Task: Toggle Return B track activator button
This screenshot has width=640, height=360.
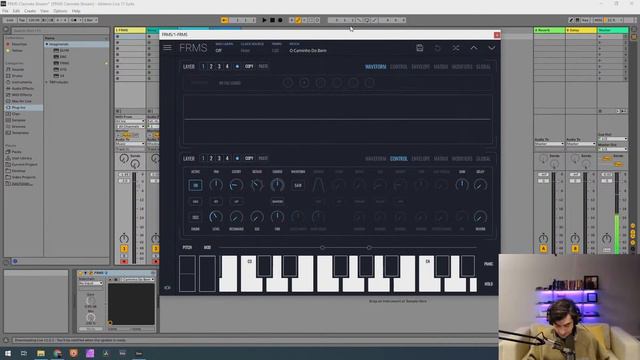Action: tap(575, 249)
